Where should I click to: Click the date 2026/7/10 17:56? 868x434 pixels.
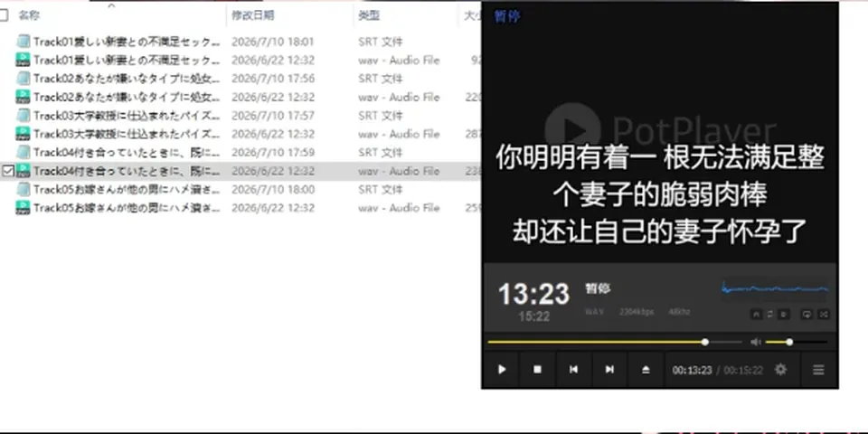click(x=273, y=79)
